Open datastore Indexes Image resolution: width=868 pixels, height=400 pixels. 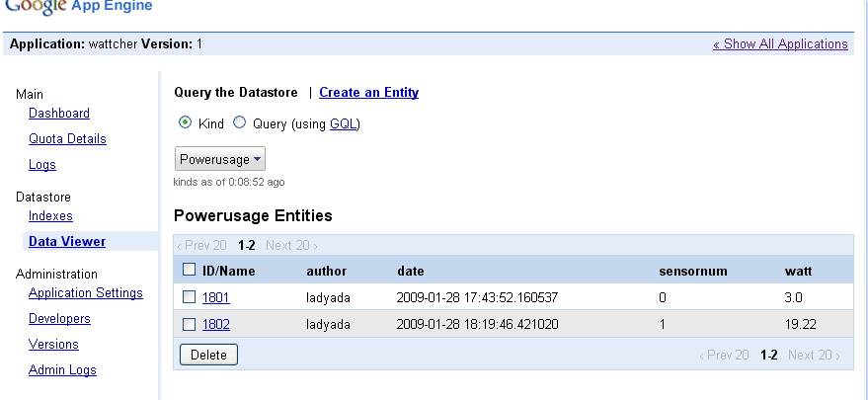coord(50,216)
